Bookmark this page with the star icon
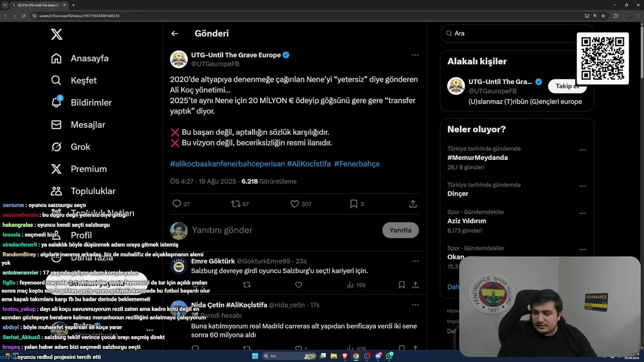Viewport: 644px width, 362px height. pyautogui.click(x=603, y=16)
